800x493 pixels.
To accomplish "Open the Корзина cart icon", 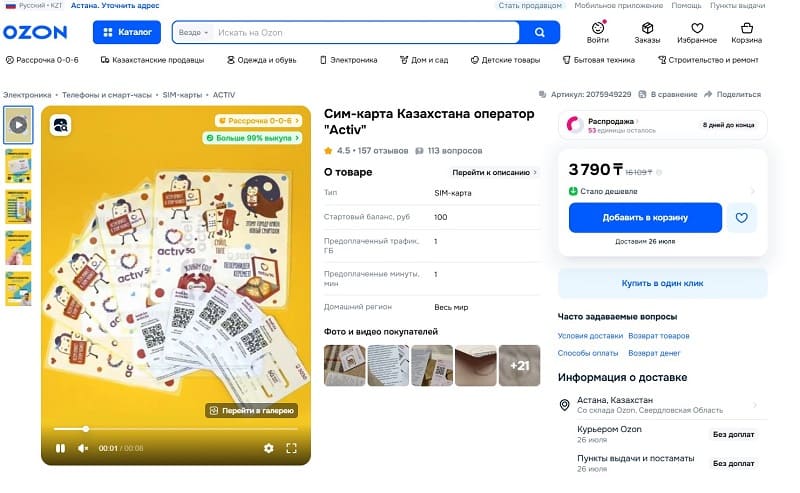I will click(x=746, y=28).
